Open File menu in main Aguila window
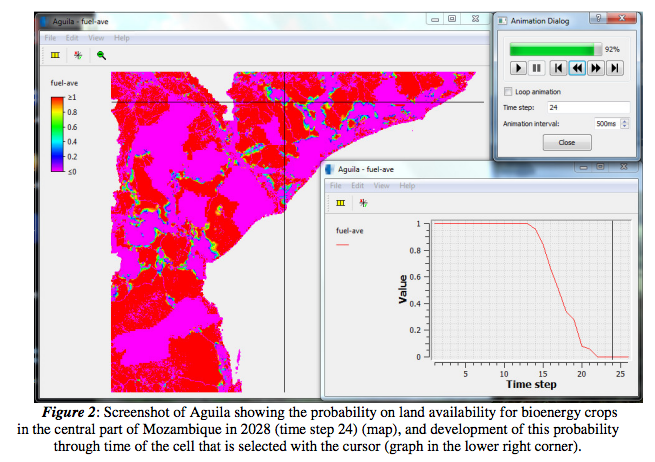The height and width of the screenshot is (462, 655). coord(50,38)
